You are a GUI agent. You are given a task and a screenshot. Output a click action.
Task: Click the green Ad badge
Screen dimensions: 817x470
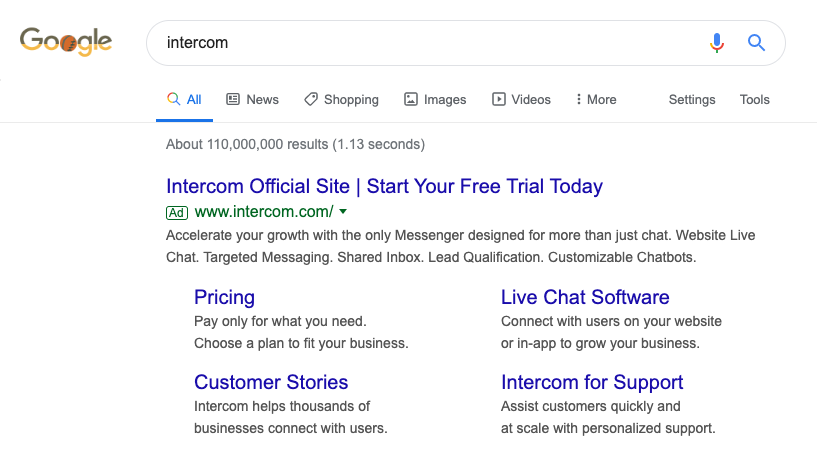click(x=177, y=212)
